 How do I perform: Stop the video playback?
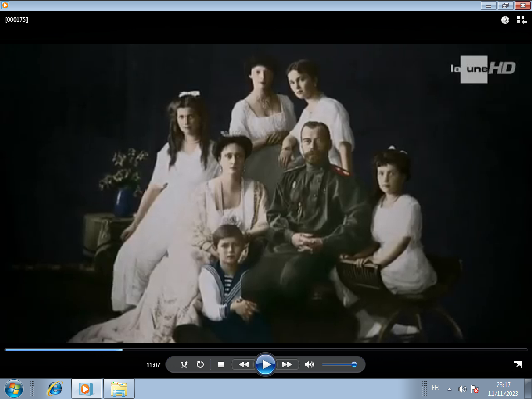(221, 364)
